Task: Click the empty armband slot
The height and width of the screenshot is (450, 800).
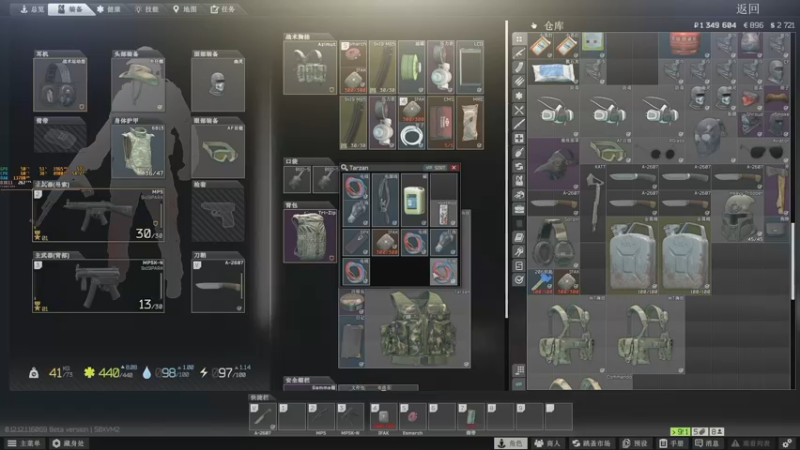Action: tap(60, 138)
